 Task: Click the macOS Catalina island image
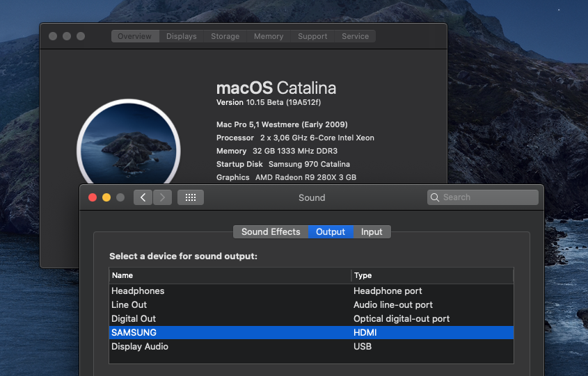tap(129, 142)
